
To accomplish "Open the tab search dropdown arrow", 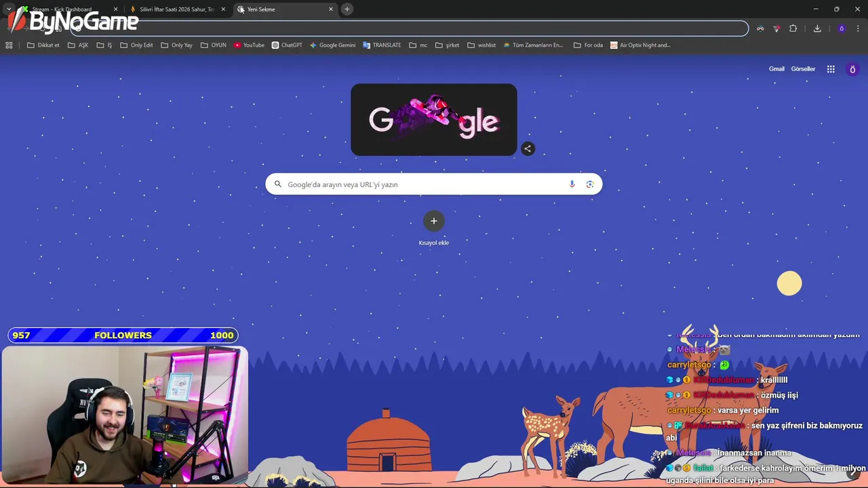I will click(9, 9).
